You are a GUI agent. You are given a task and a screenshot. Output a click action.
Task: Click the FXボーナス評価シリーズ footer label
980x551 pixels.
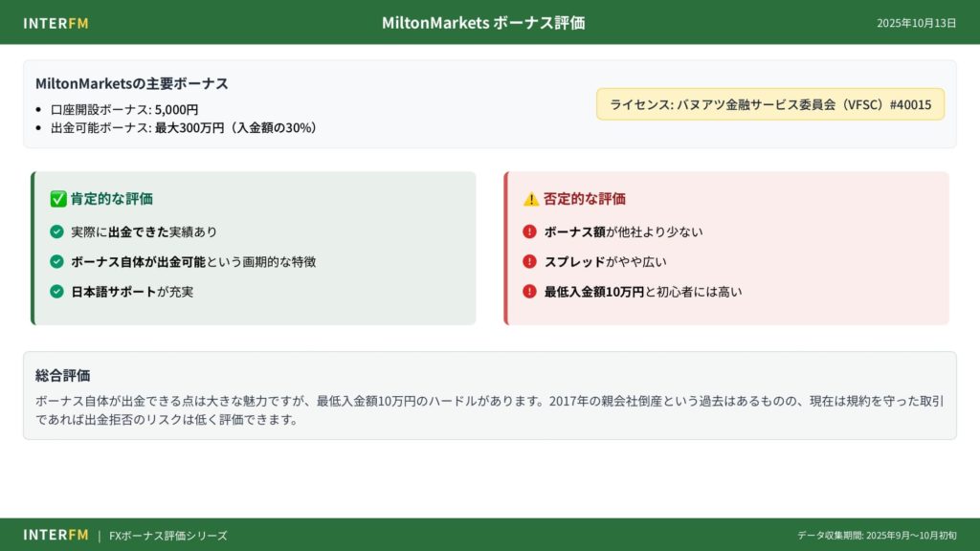pos(168,536)
